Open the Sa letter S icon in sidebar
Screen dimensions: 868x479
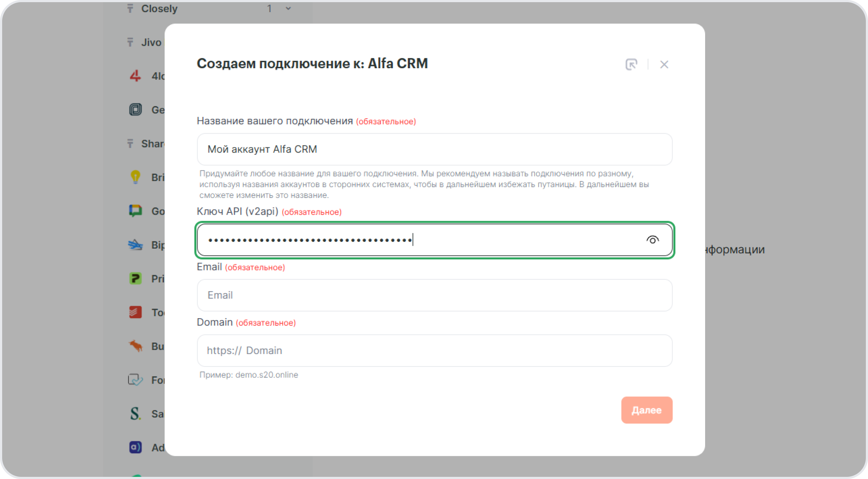point(135,414)
